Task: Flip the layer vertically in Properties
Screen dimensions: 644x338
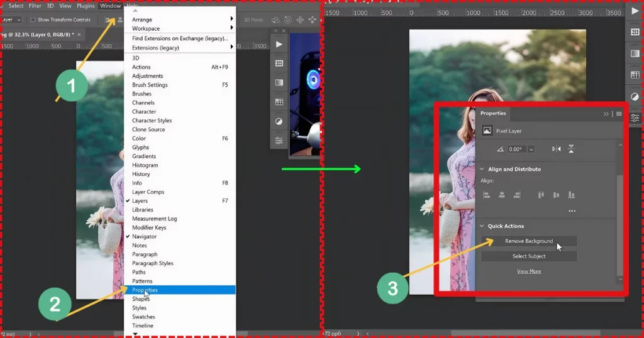Action: (x=571, y=150)
